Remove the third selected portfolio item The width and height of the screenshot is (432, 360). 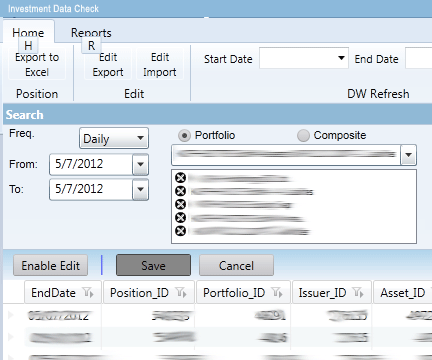(x=180, y=204)
